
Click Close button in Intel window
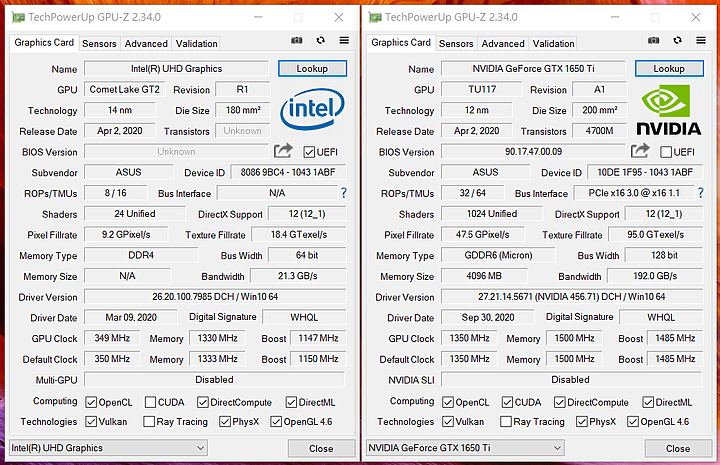click(321, 448)
